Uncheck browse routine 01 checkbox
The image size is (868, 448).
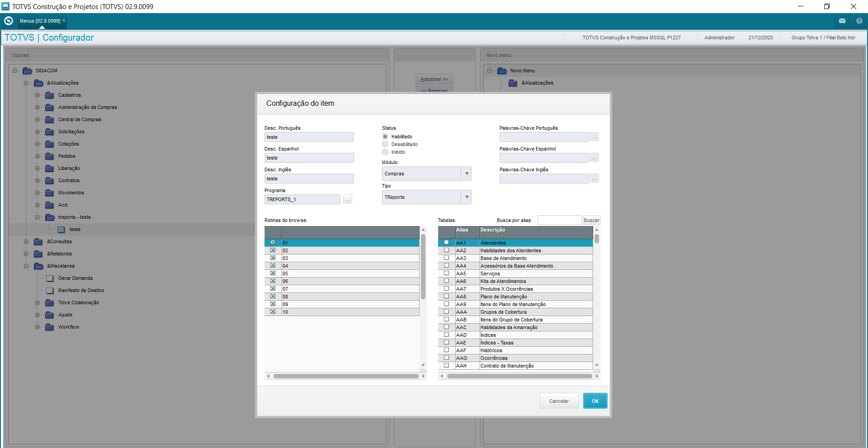273,243
